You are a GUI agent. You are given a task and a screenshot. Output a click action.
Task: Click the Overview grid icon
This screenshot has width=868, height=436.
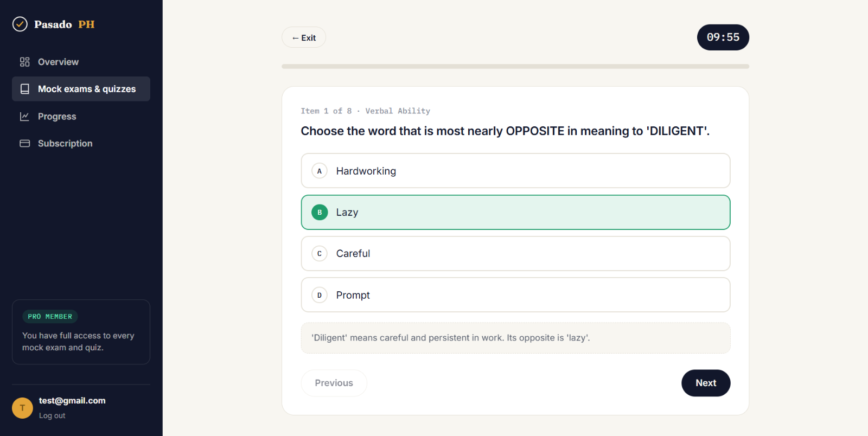pyautogui.click(x=24, y=62)
